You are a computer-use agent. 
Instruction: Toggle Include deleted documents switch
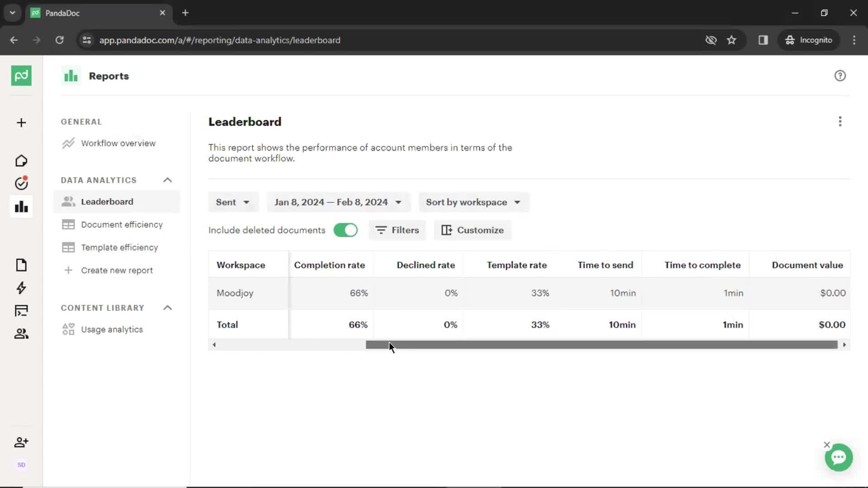[345, 230]
